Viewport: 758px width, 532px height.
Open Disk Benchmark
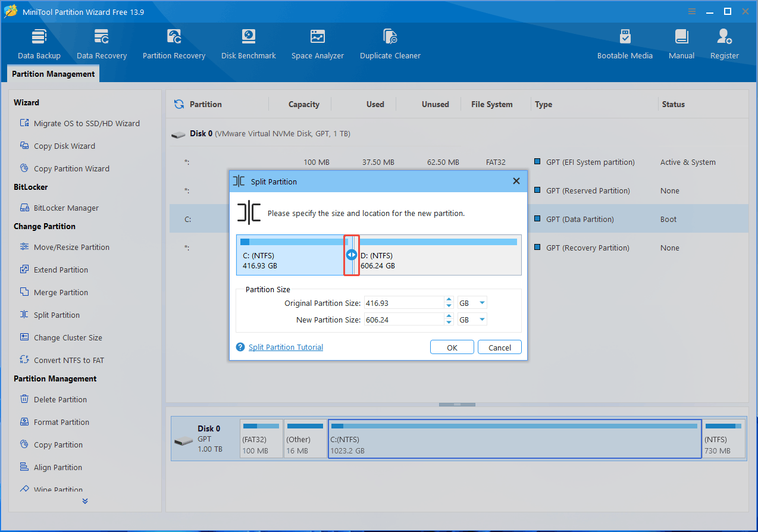[x=249, y=44]
